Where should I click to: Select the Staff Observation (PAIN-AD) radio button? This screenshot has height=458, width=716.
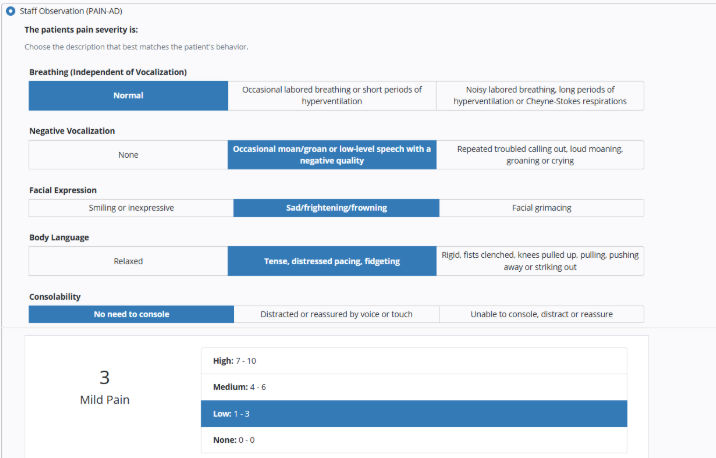click(10, 11)
